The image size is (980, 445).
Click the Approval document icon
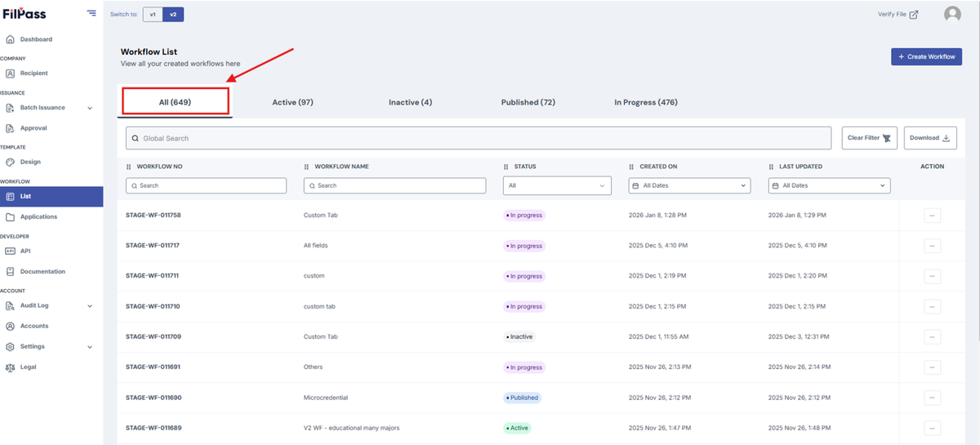click(x=10, y=128)
